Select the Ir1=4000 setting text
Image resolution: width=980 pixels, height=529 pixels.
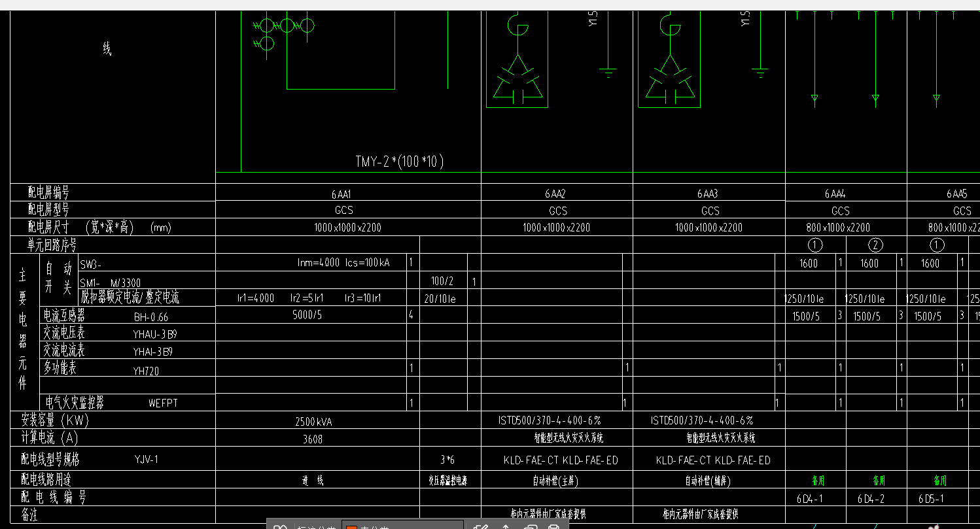256,298
